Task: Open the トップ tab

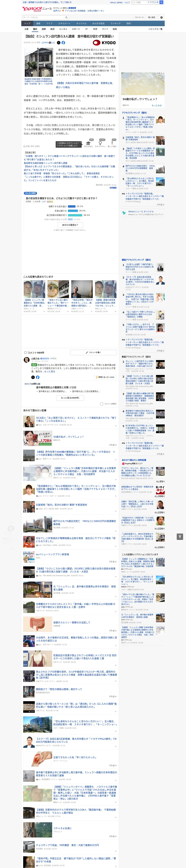Action: [x=27, y=24]
